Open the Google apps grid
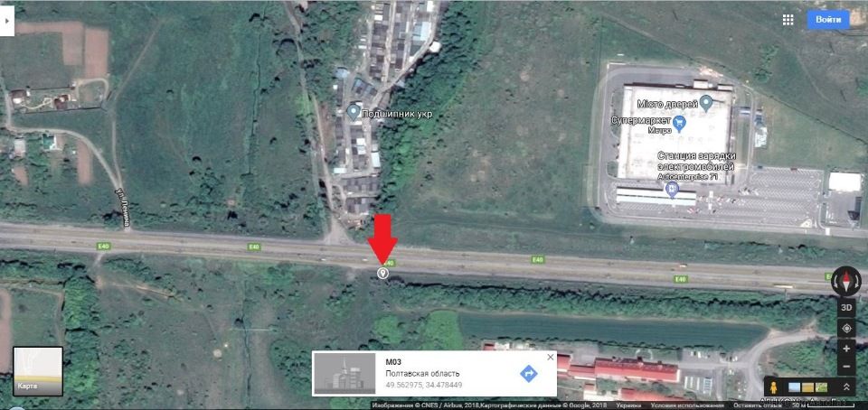868x410 pixels. tap(788, 20)
